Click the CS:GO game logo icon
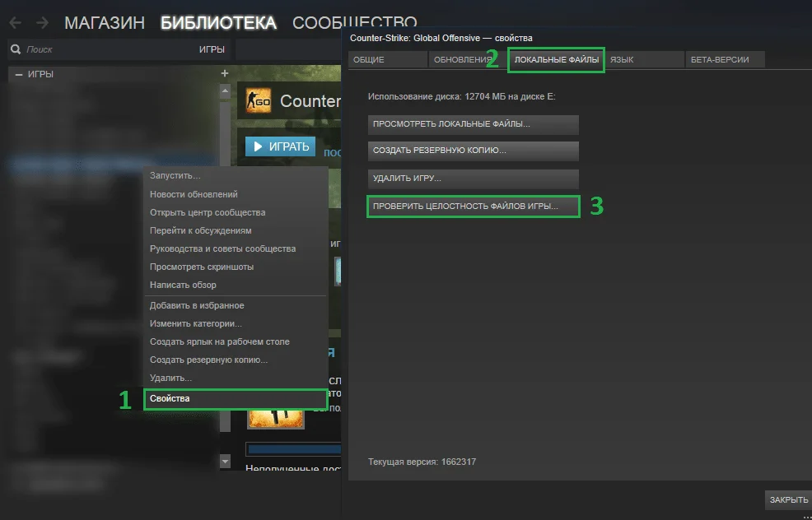 (258, 100)
